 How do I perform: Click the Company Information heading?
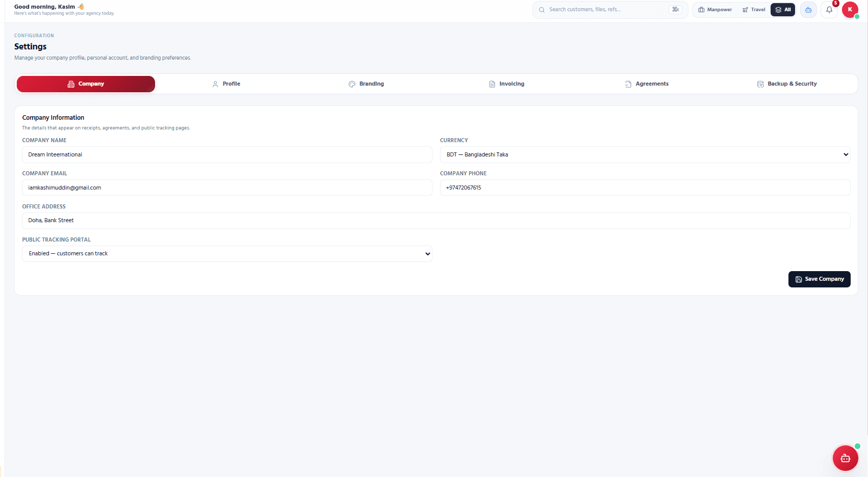pos(53,118)
